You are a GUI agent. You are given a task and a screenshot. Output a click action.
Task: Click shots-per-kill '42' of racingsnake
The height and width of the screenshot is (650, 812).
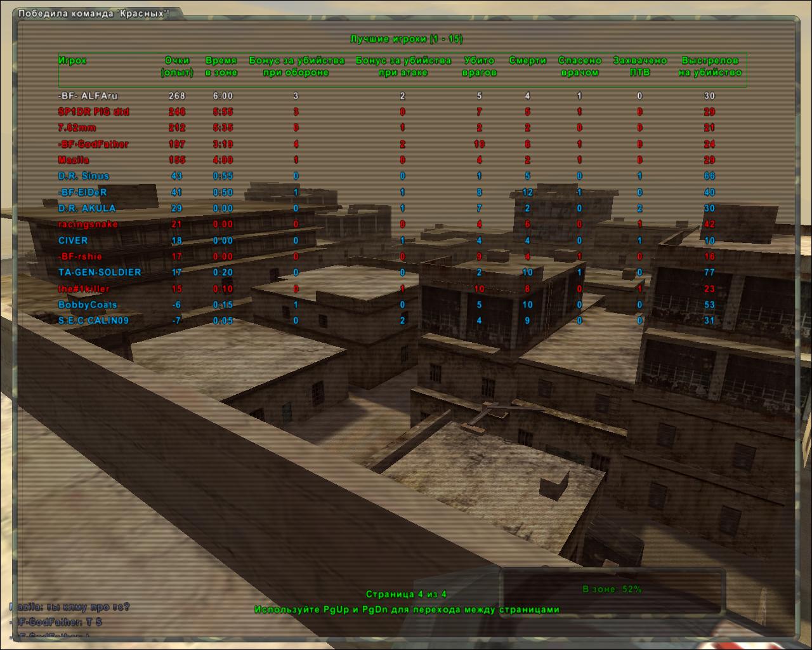[x=709, y=224]
